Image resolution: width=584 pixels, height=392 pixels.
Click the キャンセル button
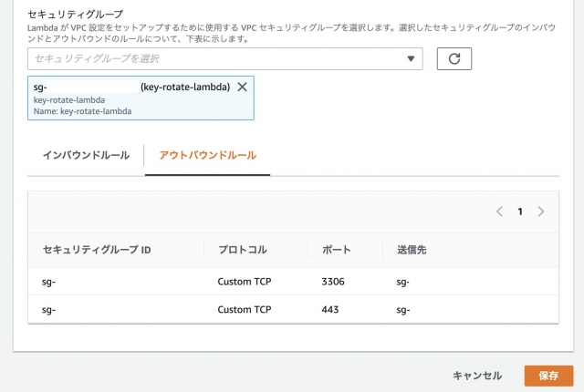coord(477,376)
